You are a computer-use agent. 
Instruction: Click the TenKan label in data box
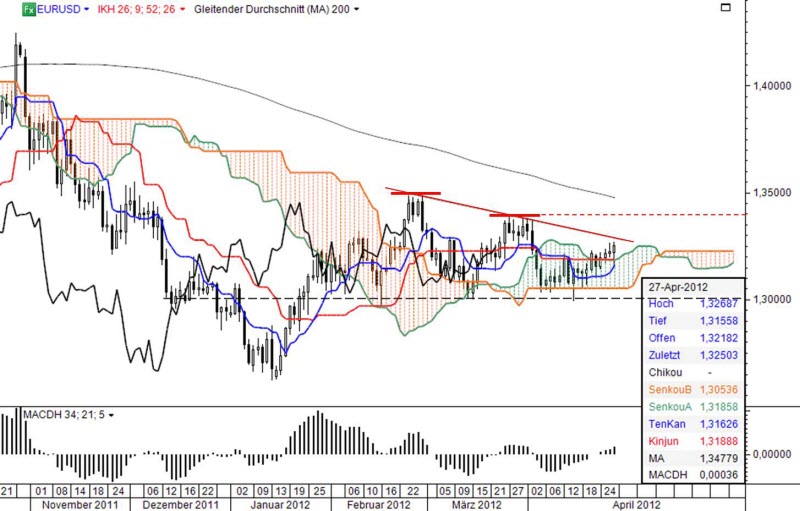click(x=667, y=424)
